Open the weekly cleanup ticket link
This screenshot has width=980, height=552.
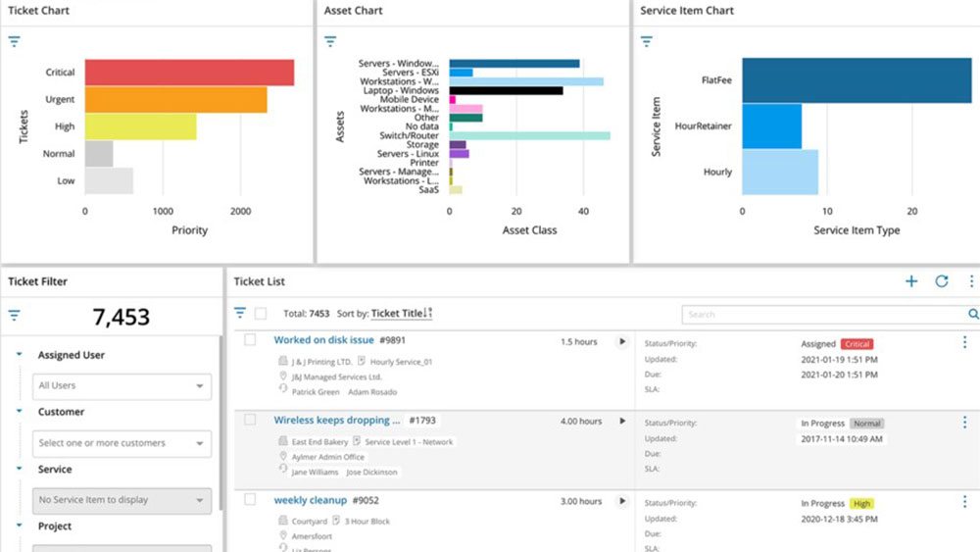(x=310, y=501)
